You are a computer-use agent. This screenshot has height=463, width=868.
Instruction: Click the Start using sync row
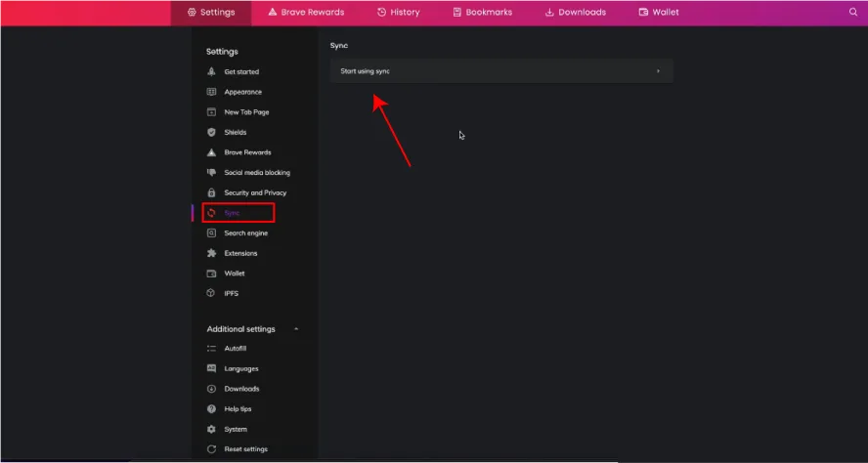pos(501,71)
